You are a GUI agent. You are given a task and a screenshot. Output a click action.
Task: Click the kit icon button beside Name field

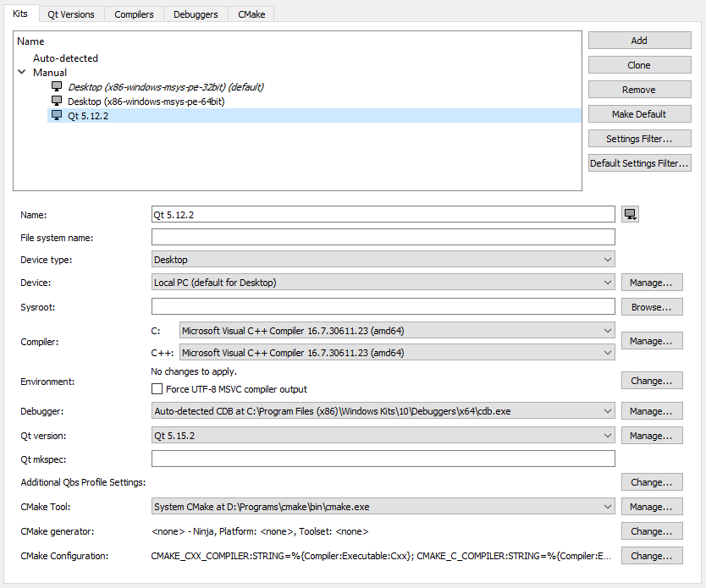click(x=630, y=215)
